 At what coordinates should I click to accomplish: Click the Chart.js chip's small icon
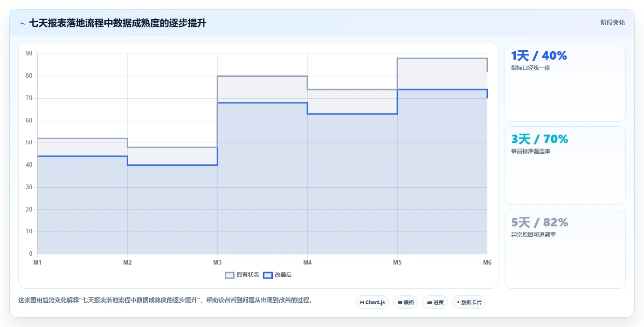(x=362, y=303)
